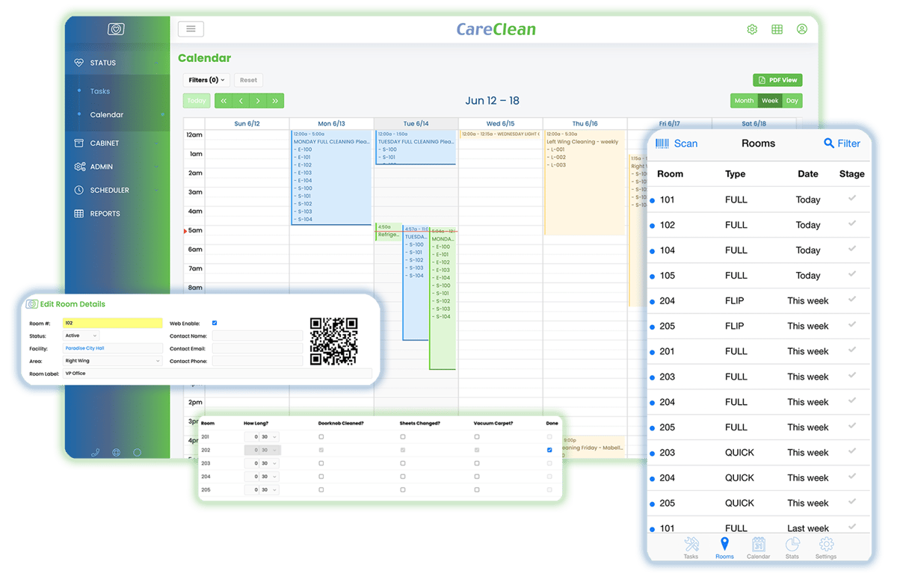Switch calendar to Month view
This screenshot has height=588, width=909.
(x=744, y=101)
